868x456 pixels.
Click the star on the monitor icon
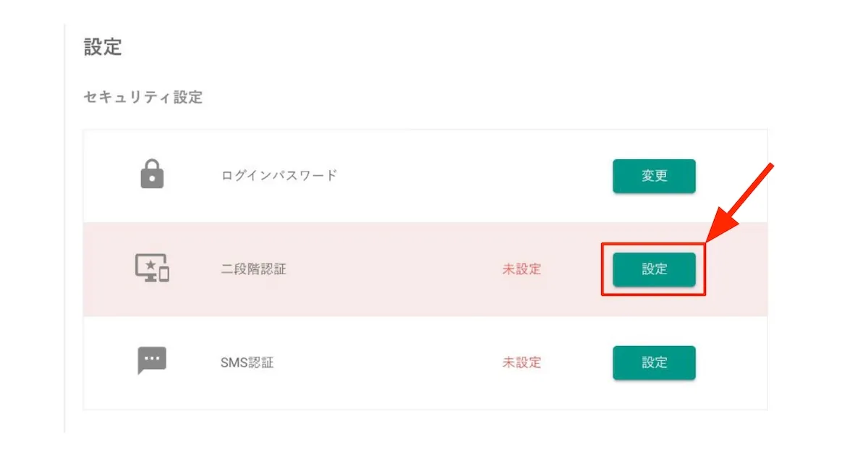pos(150,265)
